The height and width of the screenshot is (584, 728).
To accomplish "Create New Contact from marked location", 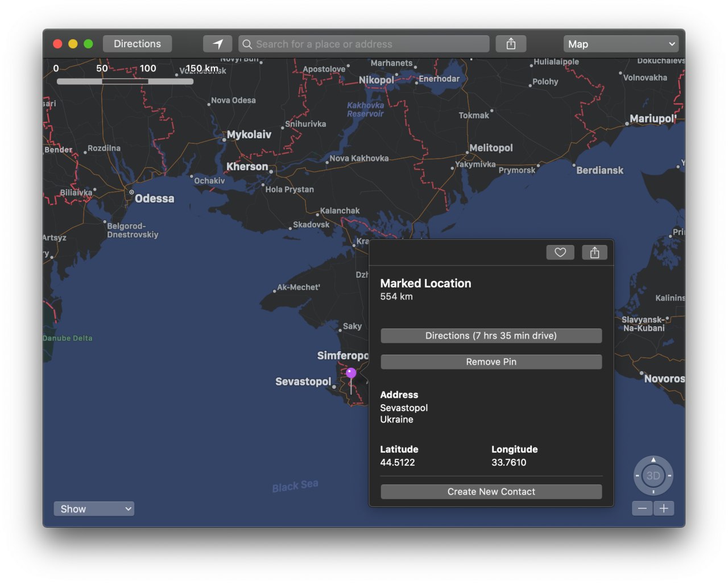I will pyautogui.click(x=491, y=491).
